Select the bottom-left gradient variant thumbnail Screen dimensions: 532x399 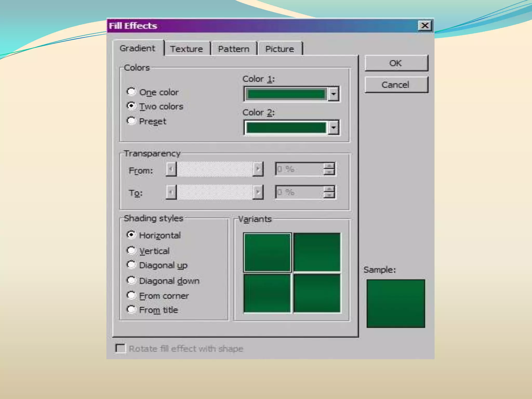point(267,293)
